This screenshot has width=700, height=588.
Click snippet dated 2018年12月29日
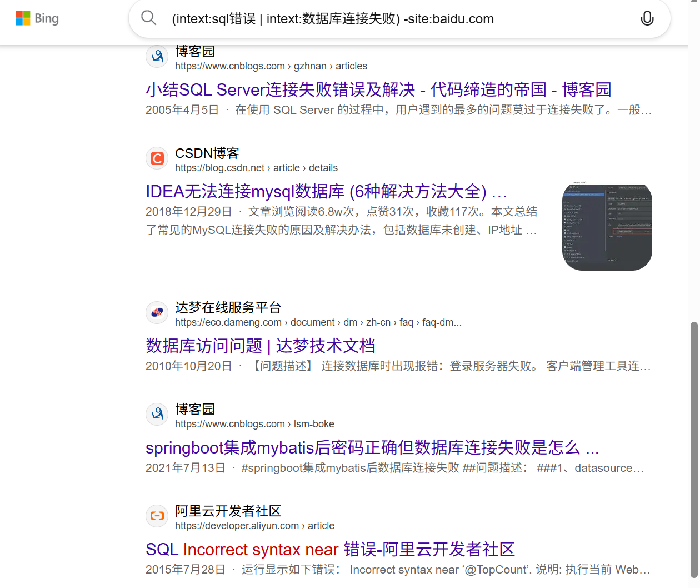coord(341,221)
